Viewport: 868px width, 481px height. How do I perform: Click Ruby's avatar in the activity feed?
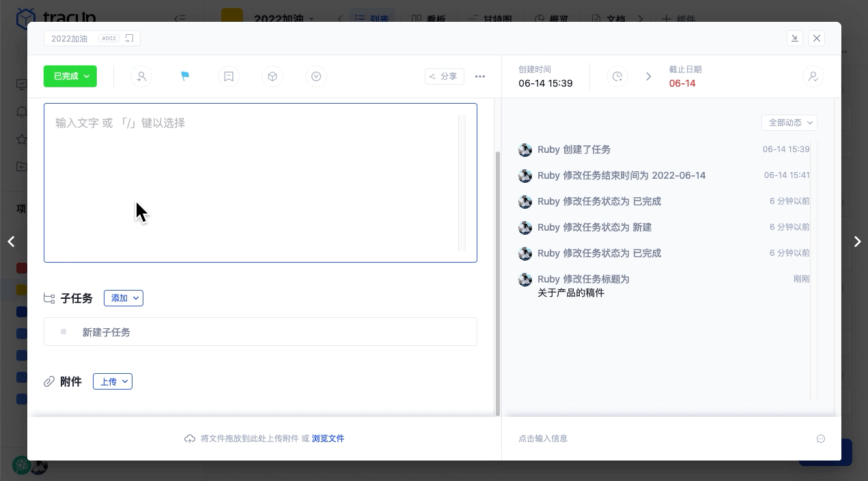click(x=525, y=149)
